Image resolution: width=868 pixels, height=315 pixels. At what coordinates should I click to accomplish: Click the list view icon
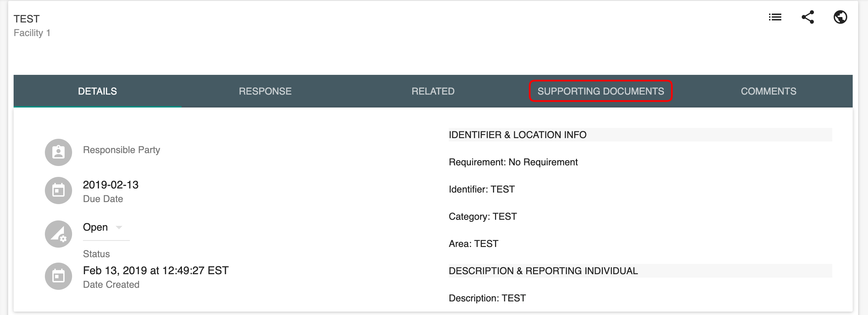click(775, 17)
